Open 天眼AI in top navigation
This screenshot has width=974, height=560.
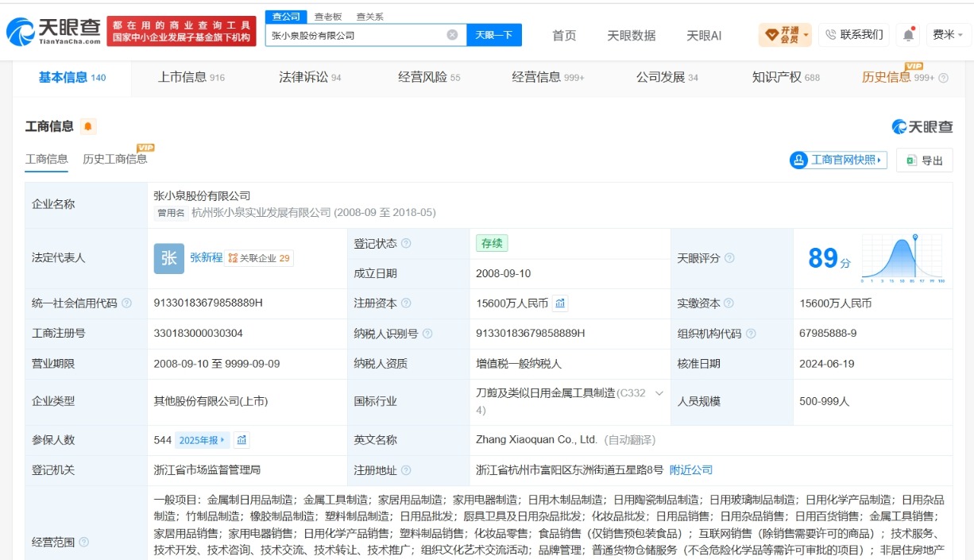704,35
